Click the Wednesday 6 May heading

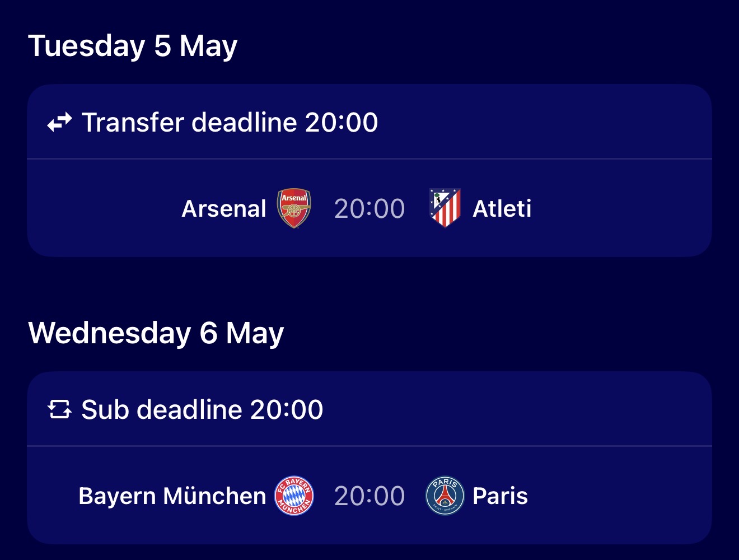[156, 333]
